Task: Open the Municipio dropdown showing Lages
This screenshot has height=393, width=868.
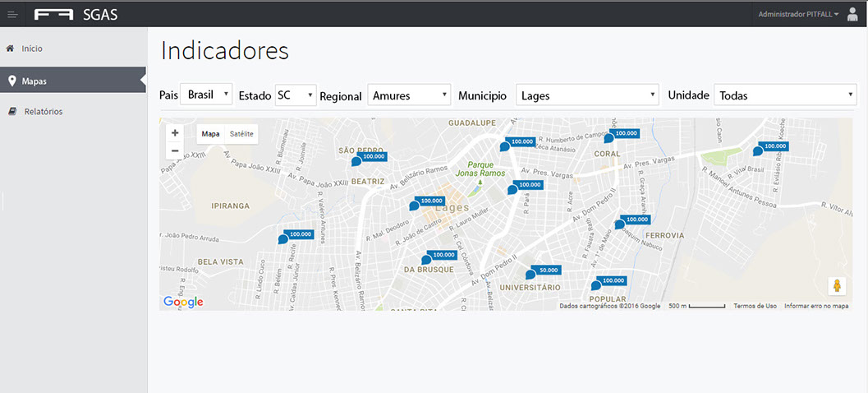Action: coord(587,95)
